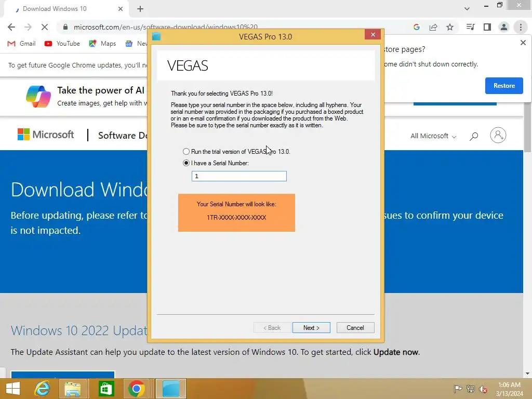Click Cancel in VEGAS Pro installer
Viewport: 532px width, 399px height.
pyautogui.click(x=355, y=328)
